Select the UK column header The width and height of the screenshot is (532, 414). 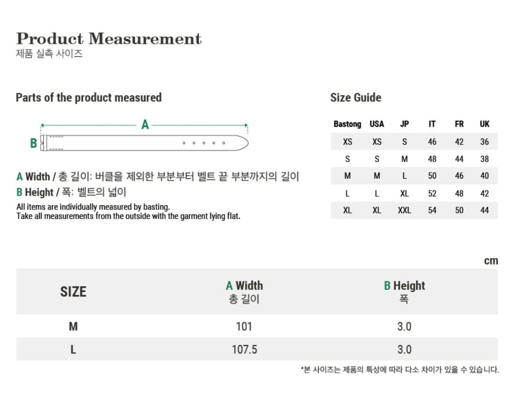click(x=485, y=124)
